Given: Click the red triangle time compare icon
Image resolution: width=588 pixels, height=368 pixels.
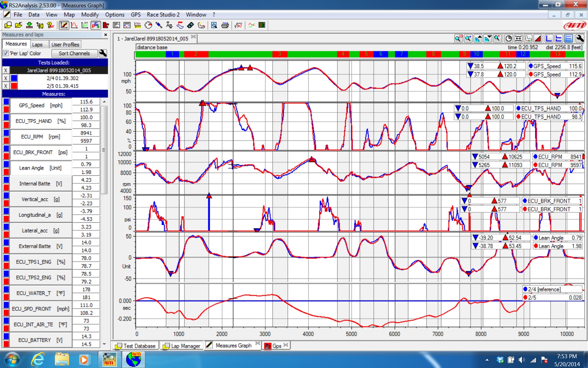Looking at the screenshot, I should click(538, 39).
